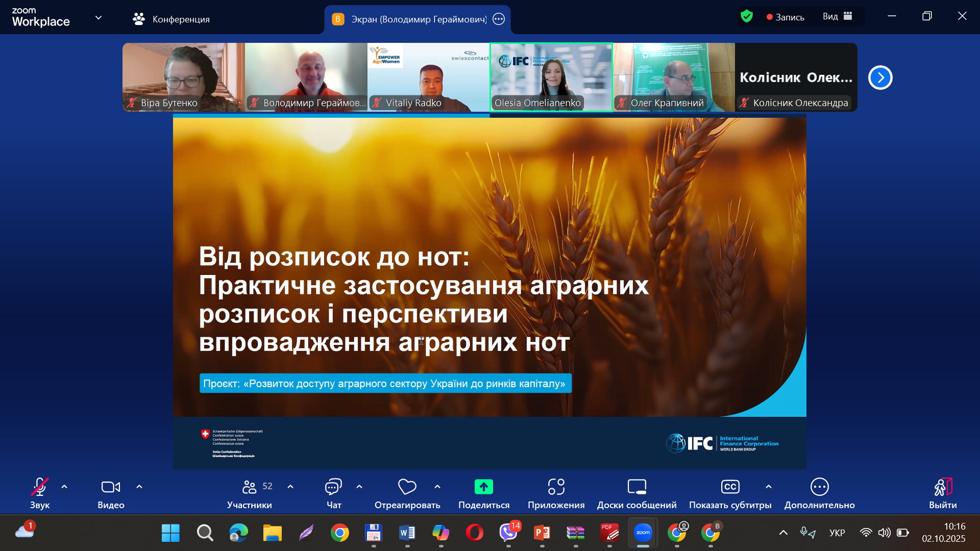Toggle Показать субтитры captions
Image resolution: width=980 pixels, height=551 pixels.
click(x=730, y=493)
